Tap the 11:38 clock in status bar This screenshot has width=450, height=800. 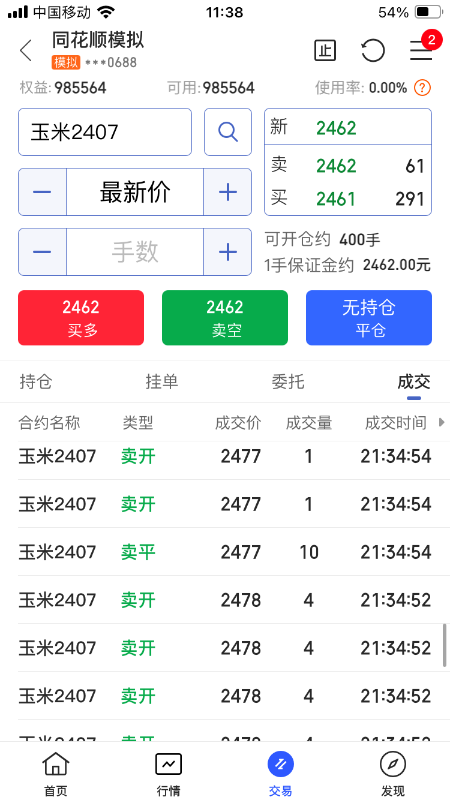click(224, 12)
